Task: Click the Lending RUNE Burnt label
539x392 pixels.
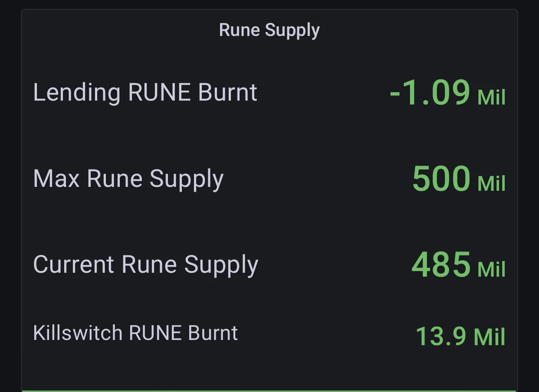Action: click(x=145, y=92)
